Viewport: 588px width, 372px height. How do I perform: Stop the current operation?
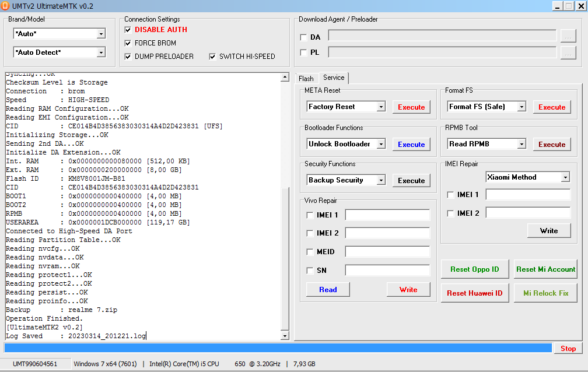coord(568,348)
